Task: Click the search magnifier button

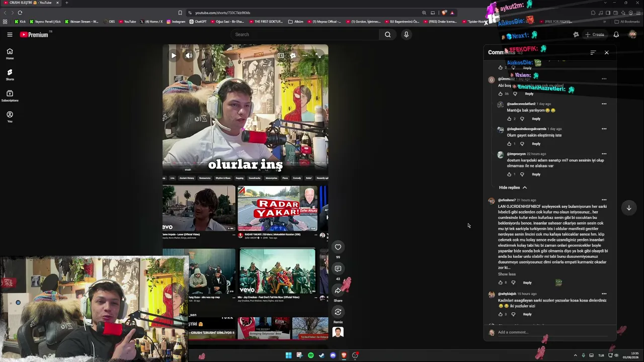Action: 387,35
